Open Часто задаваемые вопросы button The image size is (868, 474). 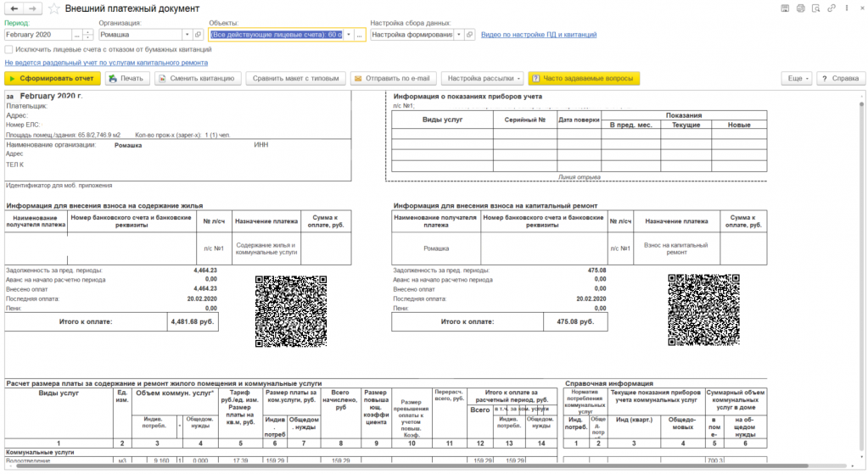tap(584, 79)
